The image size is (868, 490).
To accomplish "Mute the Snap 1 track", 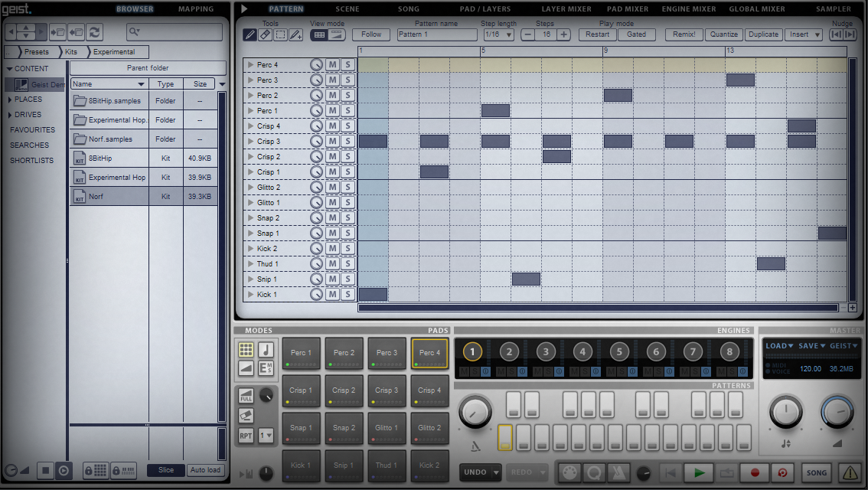I will (x=333, y=233).
